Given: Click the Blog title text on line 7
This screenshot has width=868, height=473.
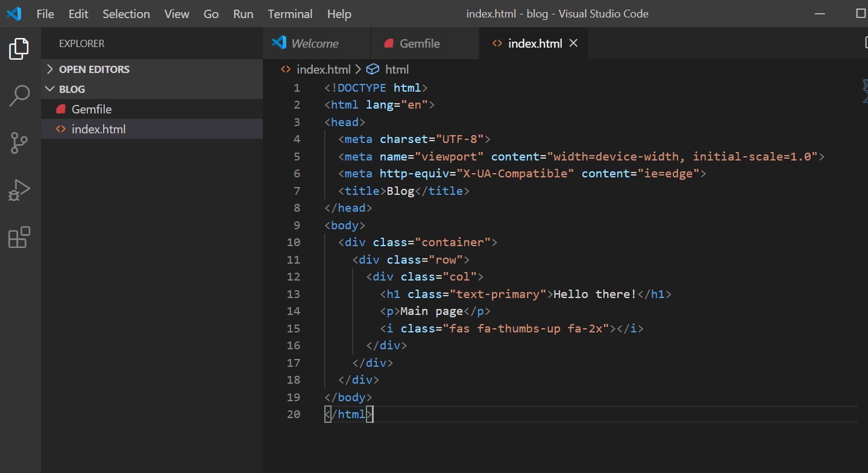Looking at the screenshot, I should (400, 191).
